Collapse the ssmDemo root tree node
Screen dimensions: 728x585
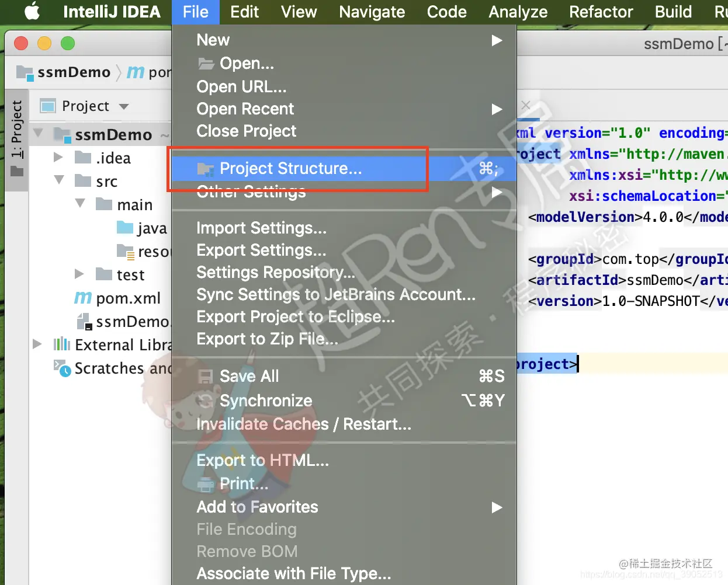38,133
